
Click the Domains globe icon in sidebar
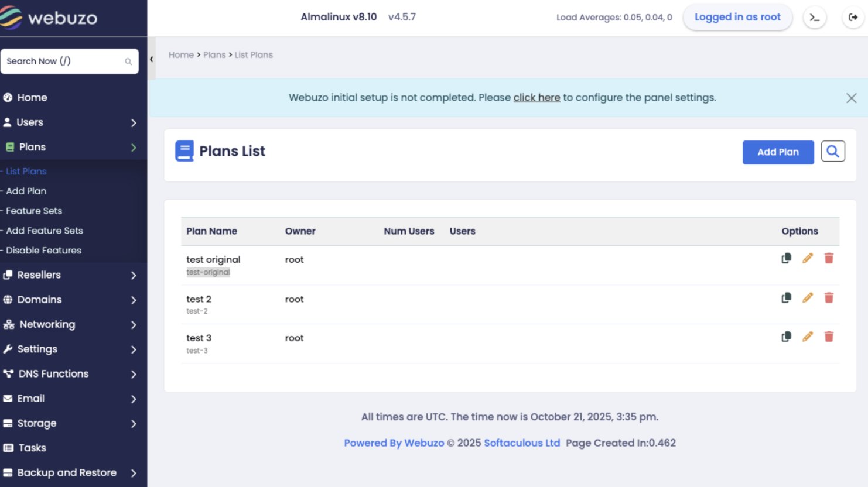pyautogui.click(x=8, y=300)
